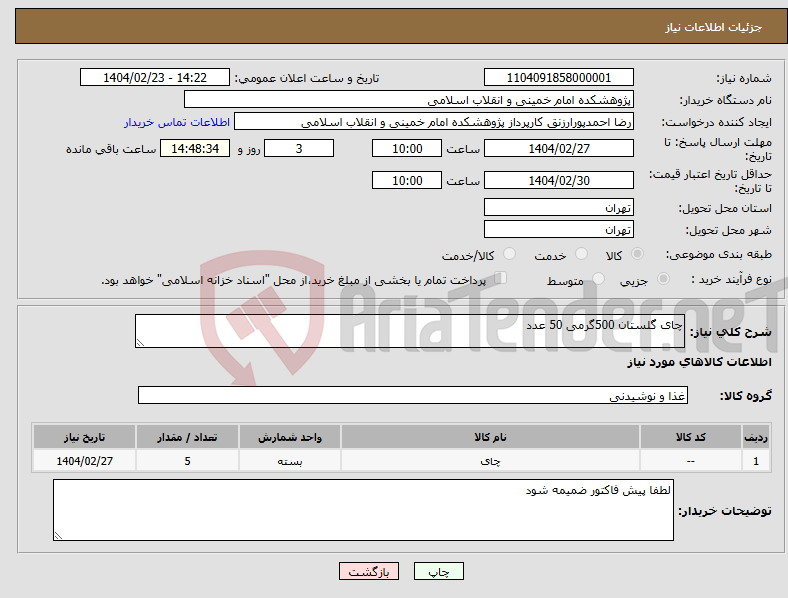Select the کالا radio button
This screenshot has width=788, height=598.
(637, 254)
